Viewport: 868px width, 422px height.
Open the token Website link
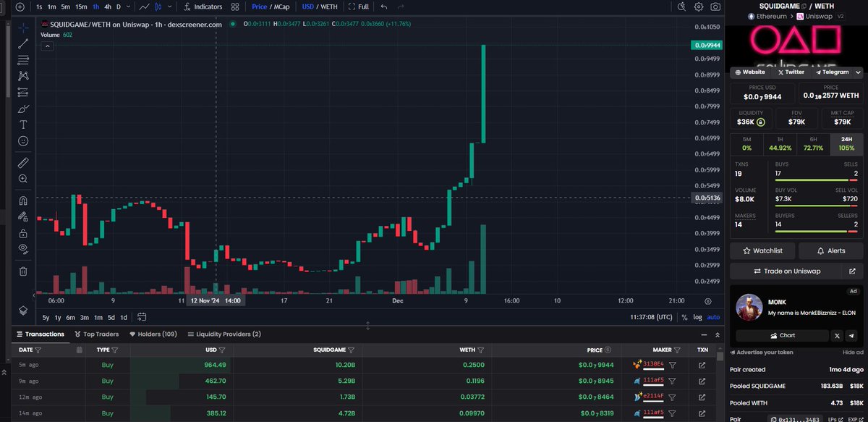[750, 72]
